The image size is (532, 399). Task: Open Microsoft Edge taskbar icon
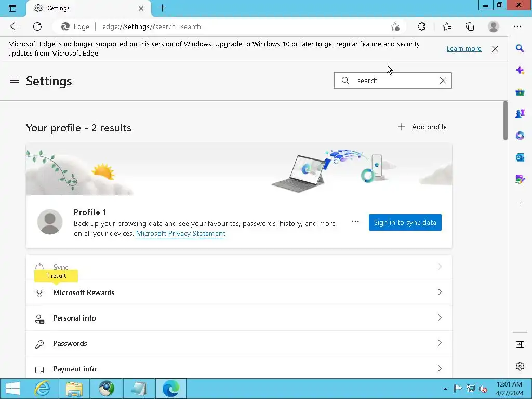pyautogui.click(x=170, y=389)
